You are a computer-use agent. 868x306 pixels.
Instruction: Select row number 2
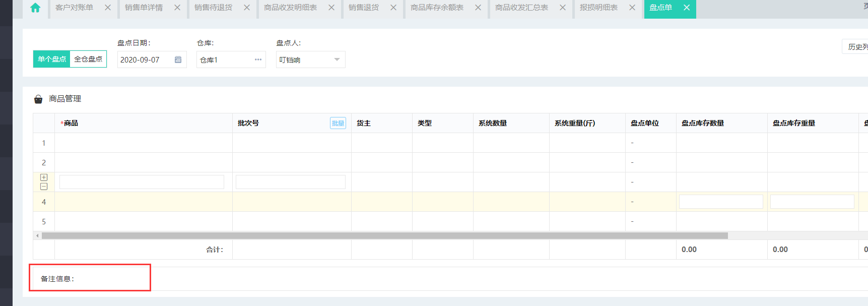point(44,162)
